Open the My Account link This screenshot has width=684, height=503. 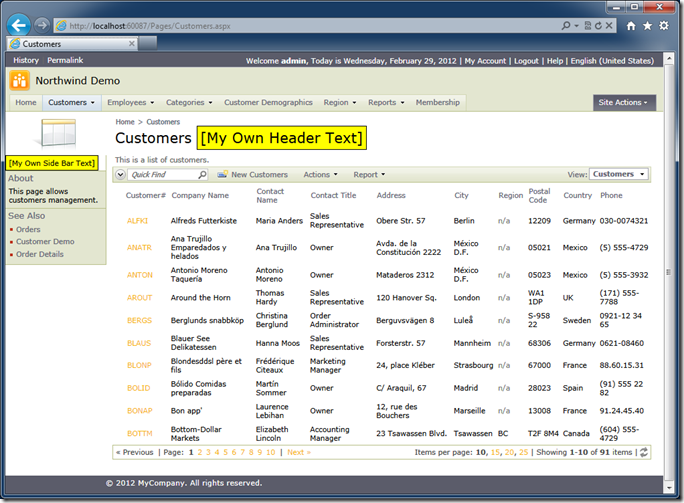(x=485, y=61)
